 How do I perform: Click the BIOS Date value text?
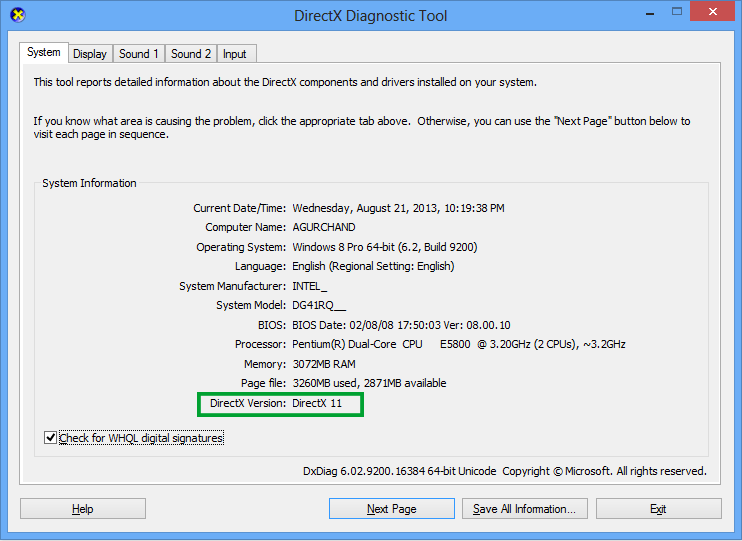pyautogui.click(x=401, y=325)
